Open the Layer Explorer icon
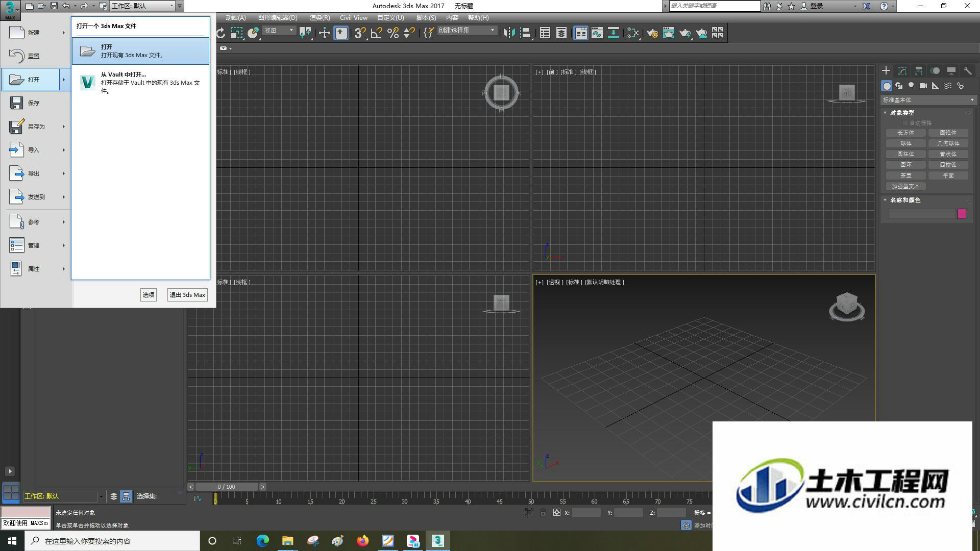This screenshot has width=980, height=551. click(561, 33)
